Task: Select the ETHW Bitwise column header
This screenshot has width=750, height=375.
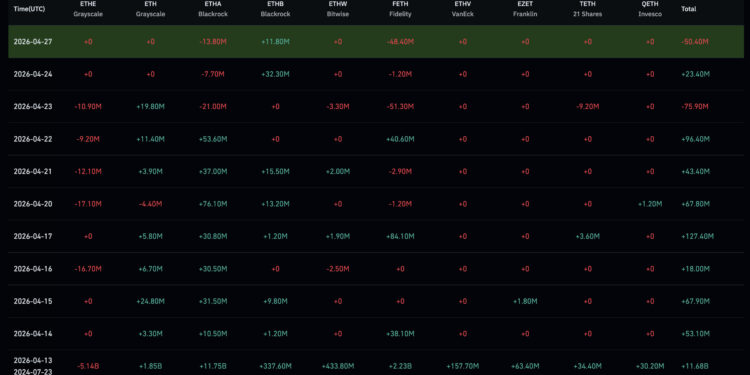Action: [x=338, y=9]
